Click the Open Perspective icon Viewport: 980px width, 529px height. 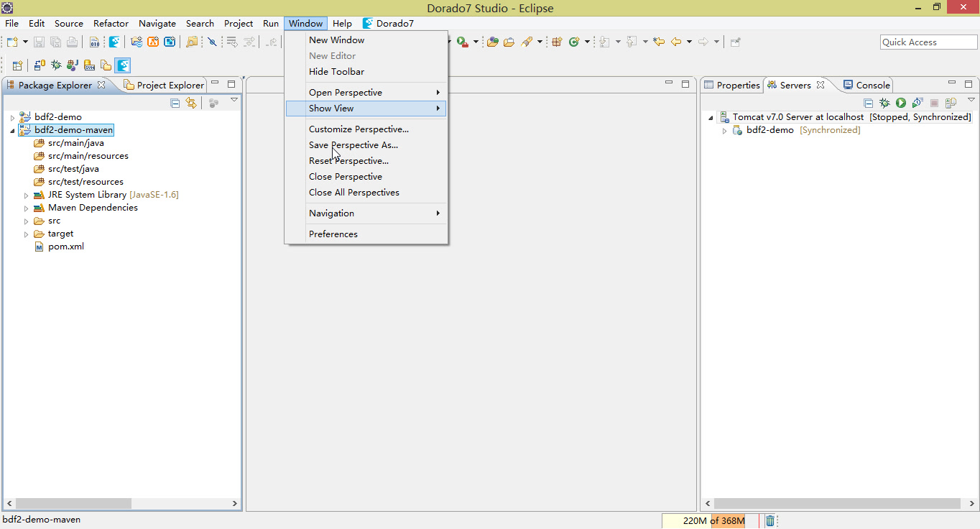pos(17,65)
